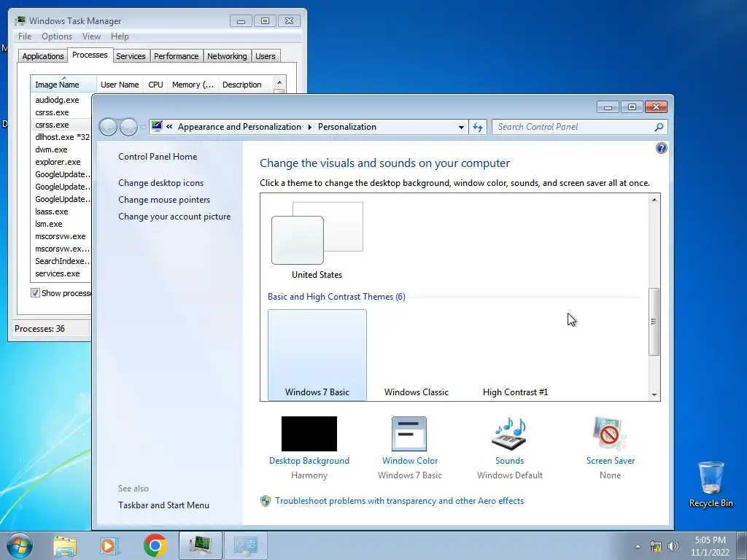The width and height of the screenshot is (747, 560).
Task: Launch Windows Media Player from taskbar
Action: (x=109, y=545)
